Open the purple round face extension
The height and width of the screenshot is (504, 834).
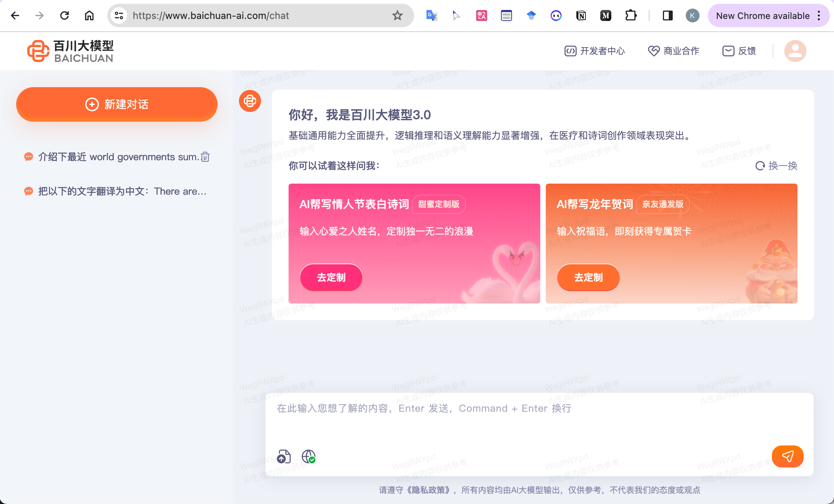556,16
